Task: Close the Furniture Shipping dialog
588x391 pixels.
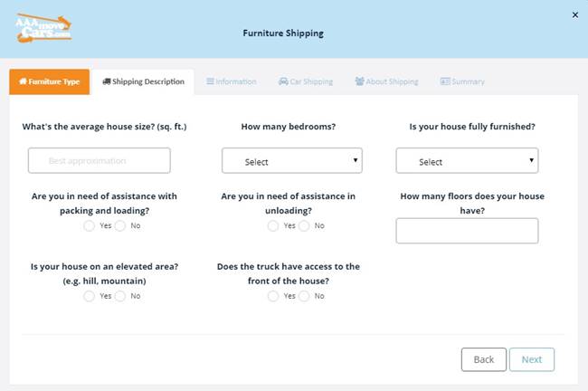Action: pos(575,14)
